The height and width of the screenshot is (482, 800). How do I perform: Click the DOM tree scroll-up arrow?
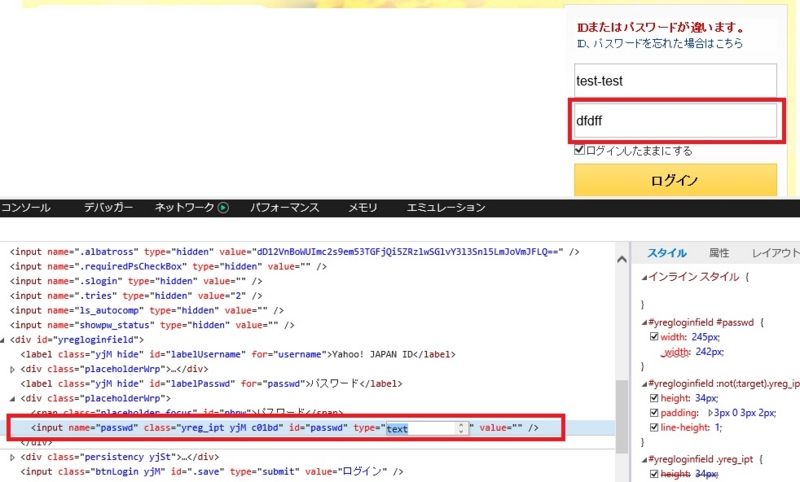(x=621, y=260)
